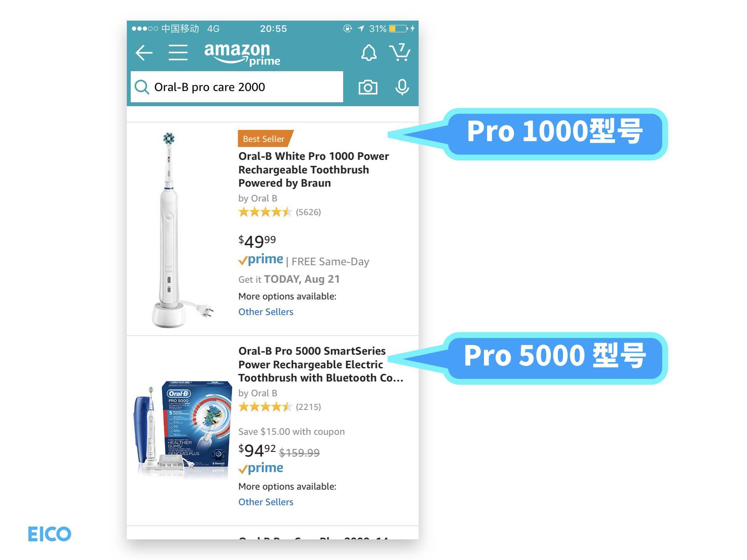The image size is (747, 560).
Task: Click the Amazon Prime logo
Action: (x=242, y=54)
